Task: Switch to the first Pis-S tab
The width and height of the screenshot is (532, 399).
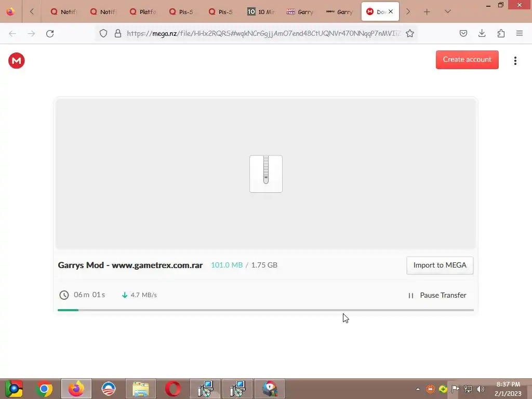Action: click(x=182, y=11)
